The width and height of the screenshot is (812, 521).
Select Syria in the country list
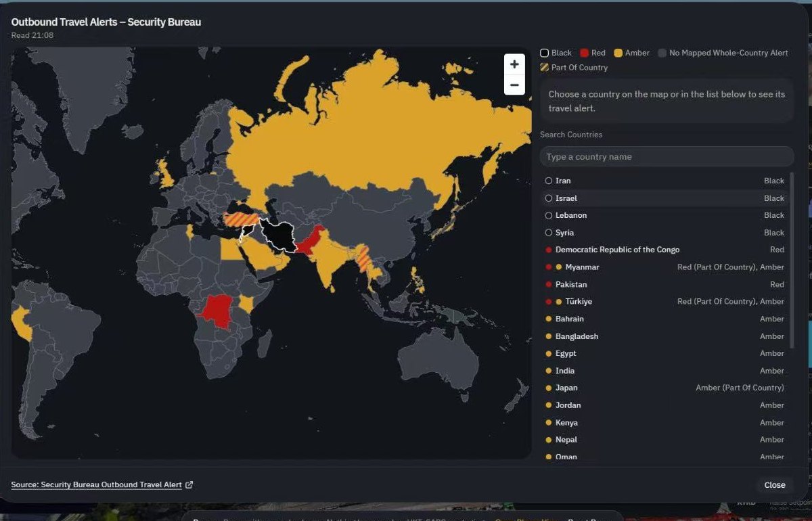tap(664, 233)
